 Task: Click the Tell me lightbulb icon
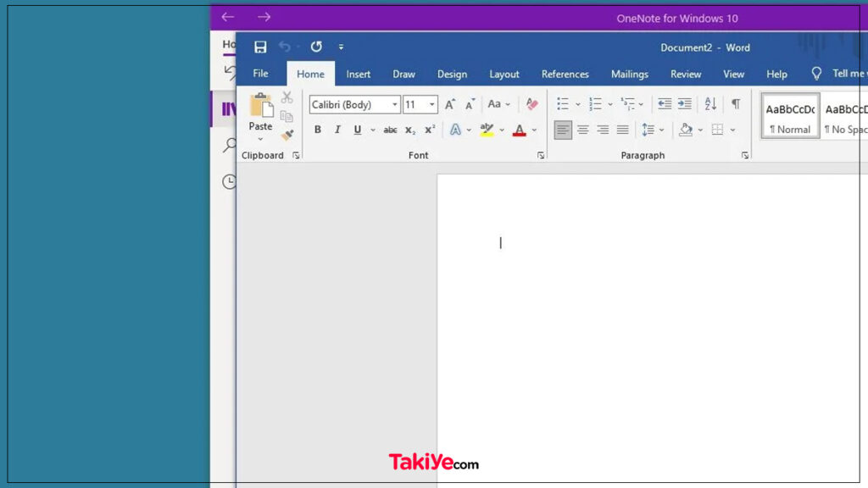tap(816, 74)
